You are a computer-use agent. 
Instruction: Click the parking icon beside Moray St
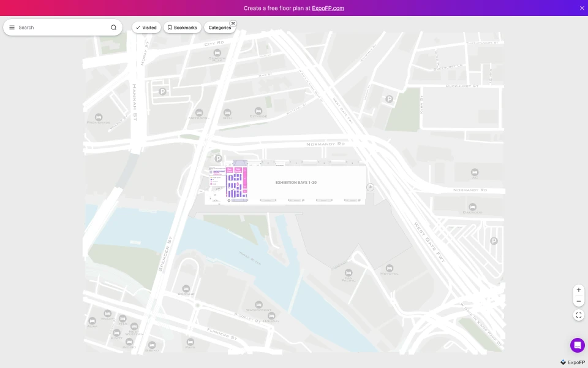(x=162, y=91)
